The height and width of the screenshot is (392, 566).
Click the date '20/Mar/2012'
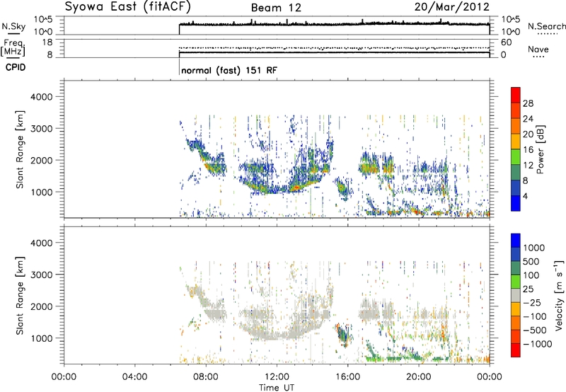[451, 6]
